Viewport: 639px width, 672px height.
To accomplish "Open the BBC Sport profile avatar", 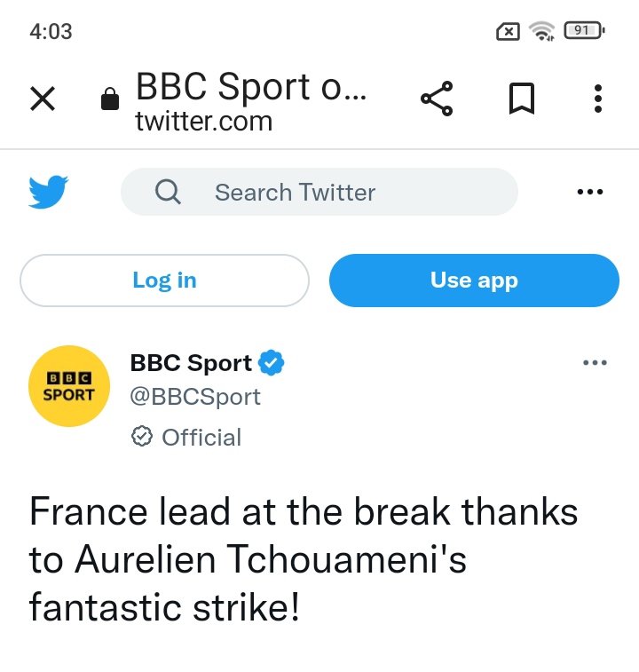I will tap(68, 387).
